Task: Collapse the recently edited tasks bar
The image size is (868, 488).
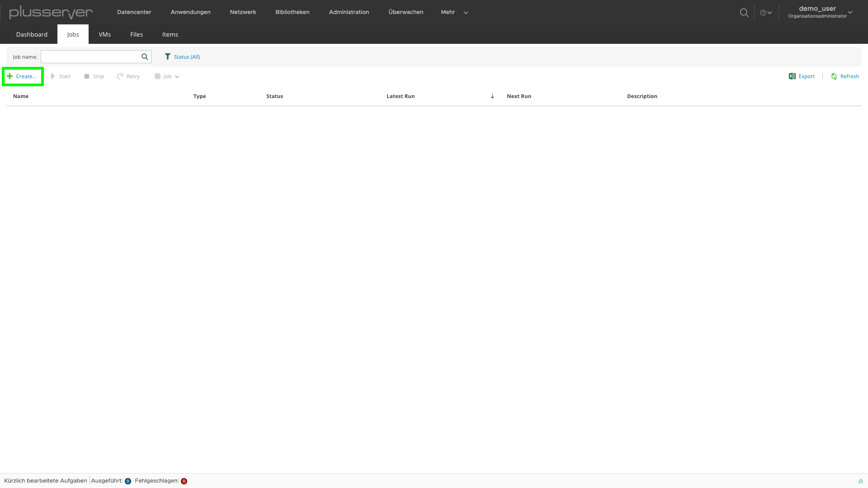Action: pos(860,481)
